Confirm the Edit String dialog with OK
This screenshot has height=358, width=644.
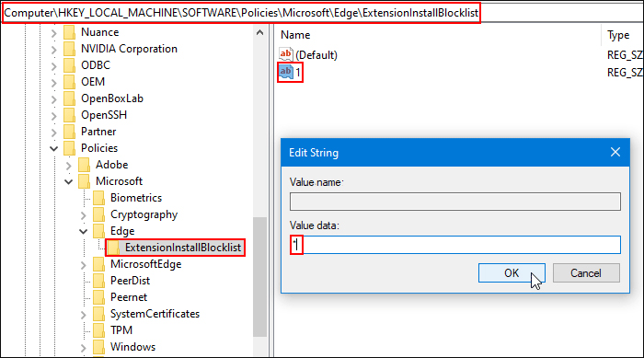[512, 273]
